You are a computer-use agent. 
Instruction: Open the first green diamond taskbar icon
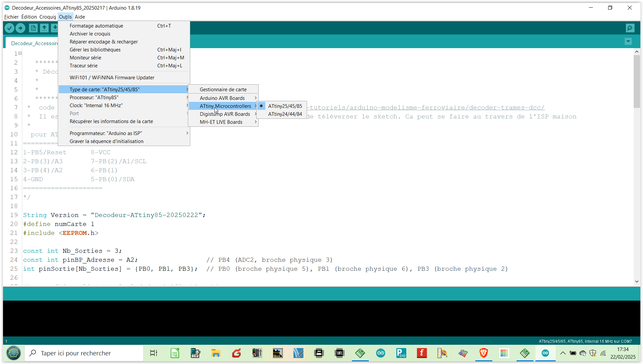point(360,353)
